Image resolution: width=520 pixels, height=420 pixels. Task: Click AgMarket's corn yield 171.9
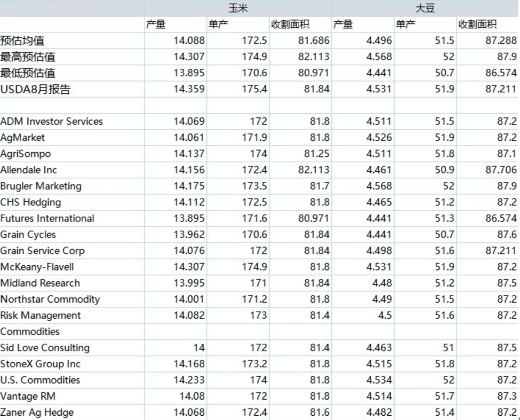point(254,138)
